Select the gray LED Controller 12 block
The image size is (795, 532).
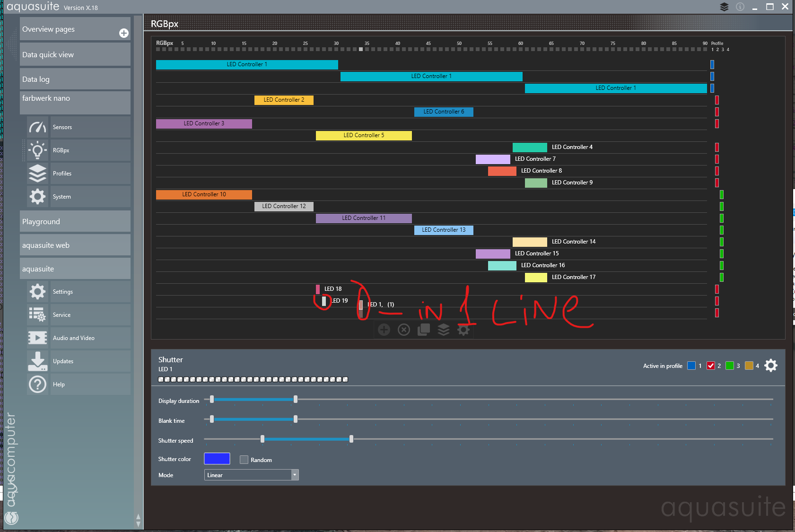(284, 206)
